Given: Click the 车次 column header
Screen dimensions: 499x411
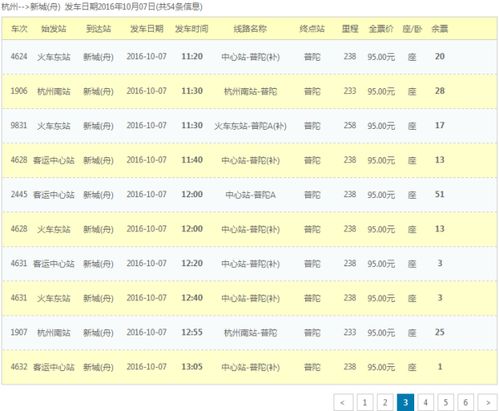Looking at the screenshot, I should tap(19, 29).
